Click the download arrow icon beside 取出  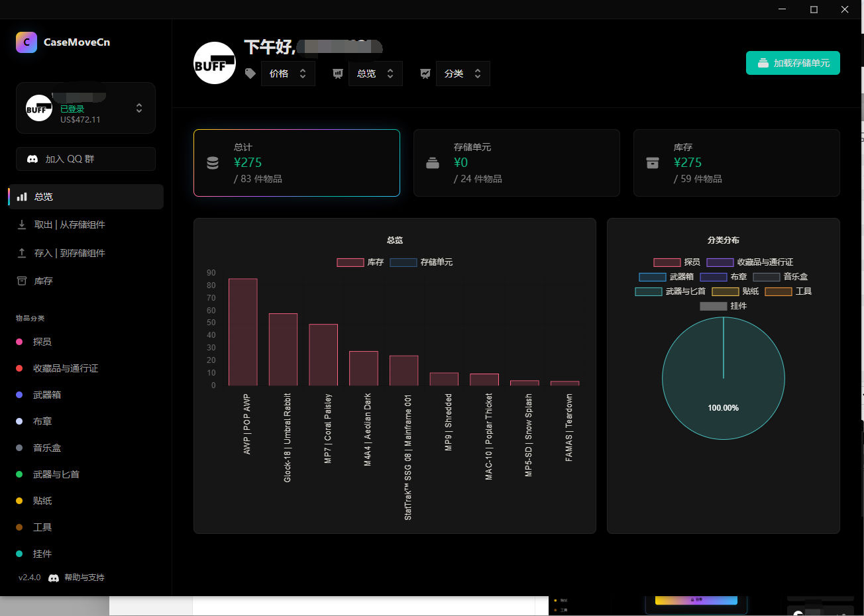[22, 225]
